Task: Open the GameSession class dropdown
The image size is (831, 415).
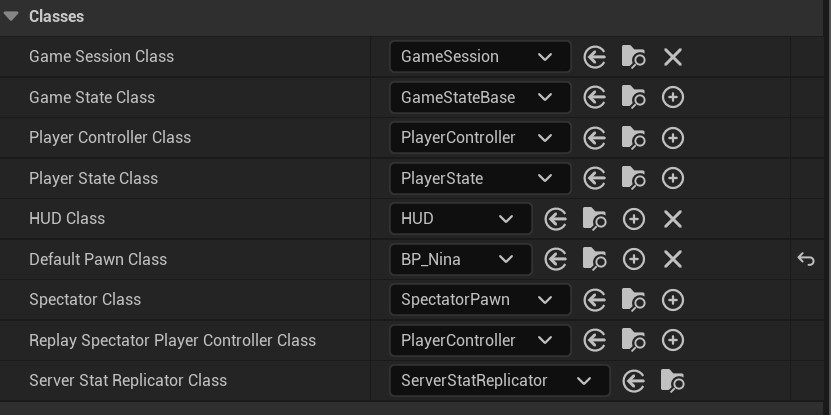Action: pos(480,57)
